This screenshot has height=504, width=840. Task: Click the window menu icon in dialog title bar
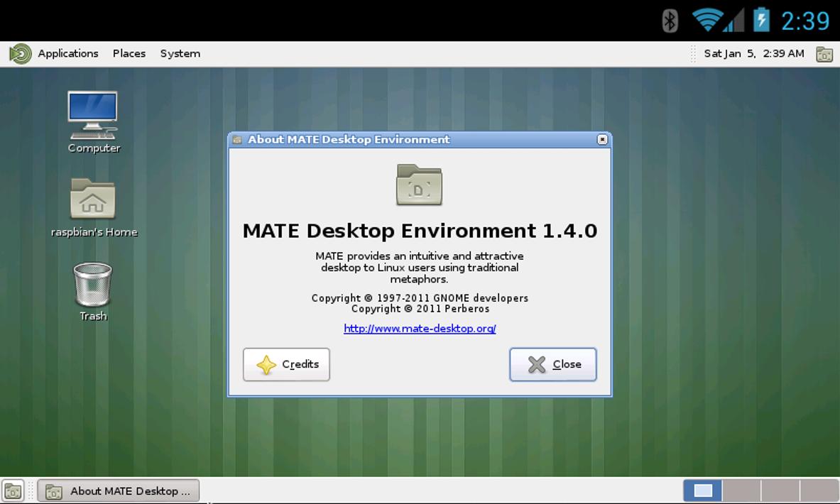[236, 140]
